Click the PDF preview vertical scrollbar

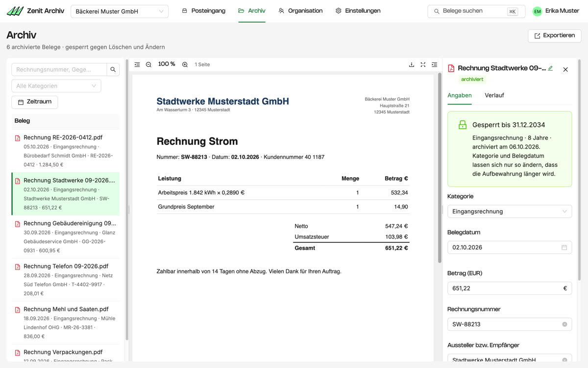pyautogui.click(x=440, y=168)
